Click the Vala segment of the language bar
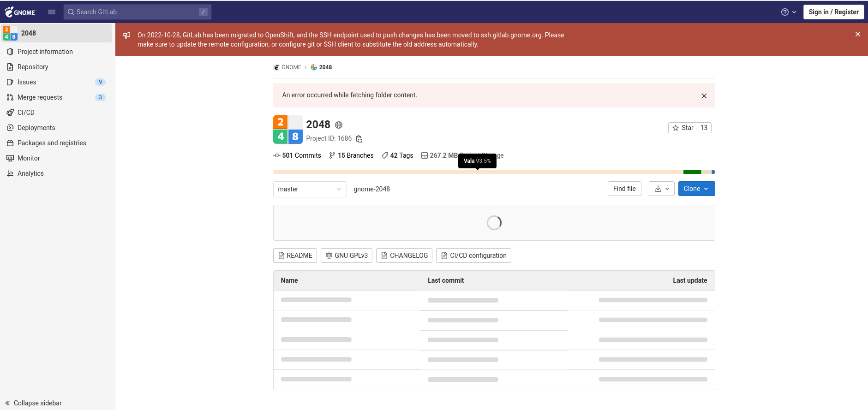 (478, 172)
